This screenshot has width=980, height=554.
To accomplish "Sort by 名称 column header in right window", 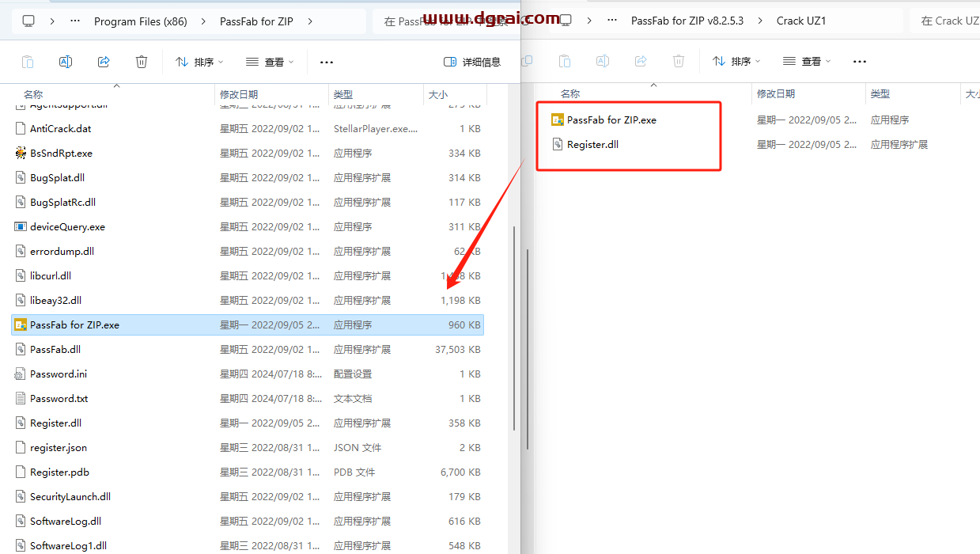I will click(x=570, y=93).
